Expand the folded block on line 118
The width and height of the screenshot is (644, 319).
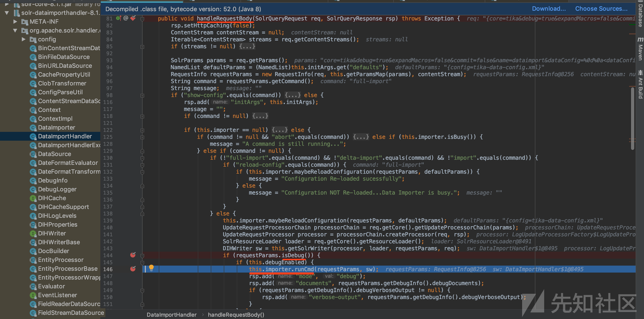pyautogui.click(x=142, y=116)
